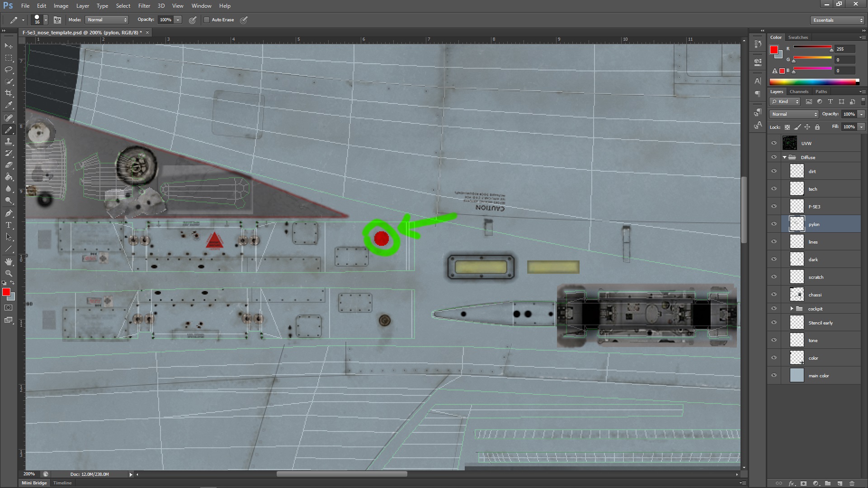Select the Horizontal Type tool
This screenshot has height=488, width=868.
tap(9, 225)
